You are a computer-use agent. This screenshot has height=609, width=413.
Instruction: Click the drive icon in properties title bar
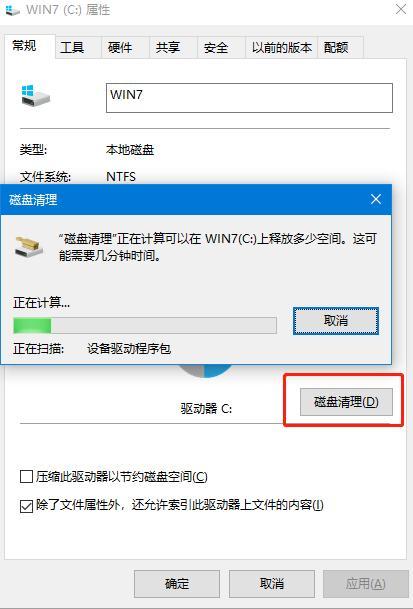pos(12,9)
